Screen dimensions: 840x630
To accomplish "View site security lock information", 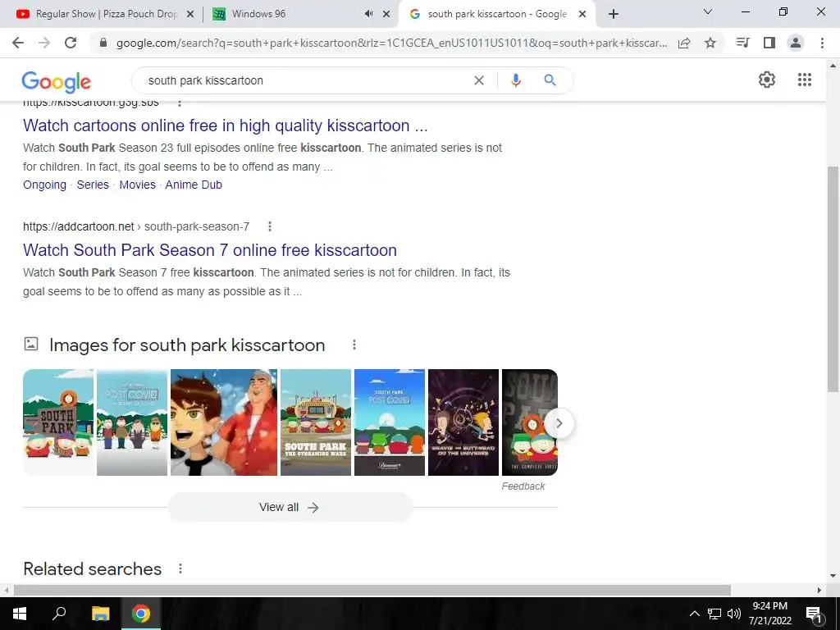I will tap(103, 43).
